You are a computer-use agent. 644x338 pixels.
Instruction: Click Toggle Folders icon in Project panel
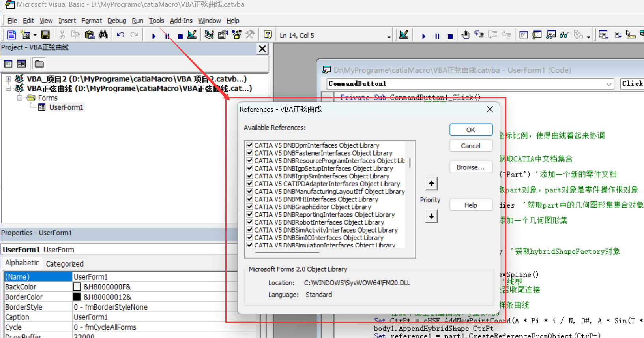(x=39, y=64)
